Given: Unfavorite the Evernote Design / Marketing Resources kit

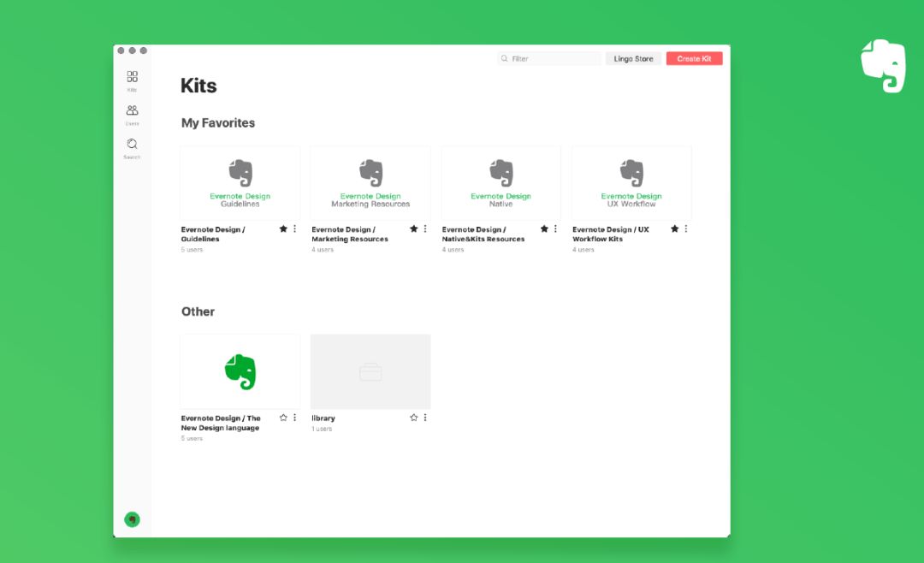Looking at the screenshot, I should click(x=414, y=228).
